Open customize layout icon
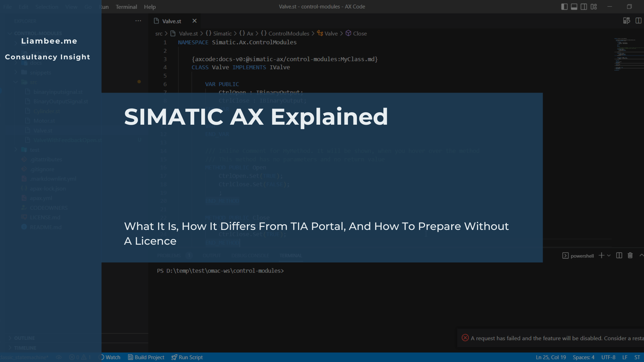This screenshot has width=644, height=362. tap(594, 7)
